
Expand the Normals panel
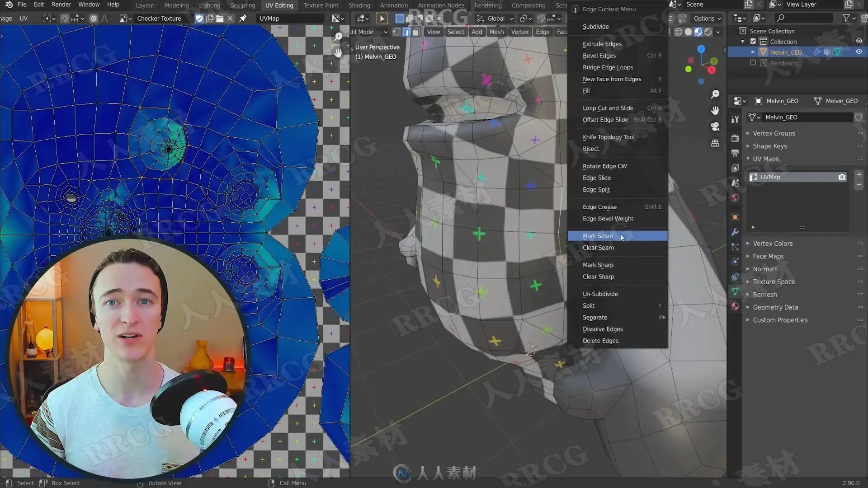[765, 269]
